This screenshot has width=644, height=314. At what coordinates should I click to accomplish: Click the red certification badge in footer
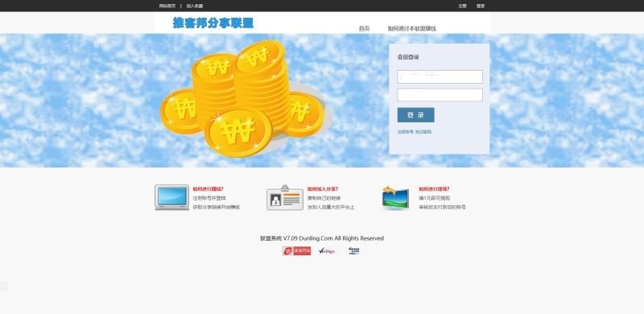[x=296, y=250]
